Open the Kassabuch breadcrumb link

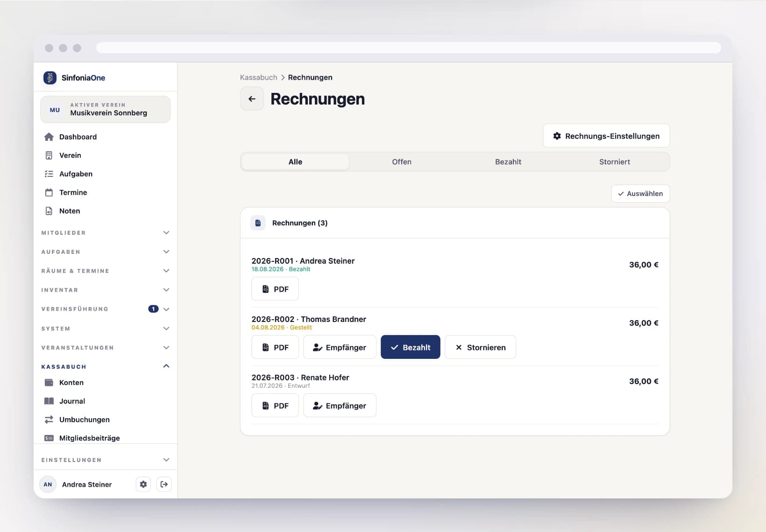(259, 77)
